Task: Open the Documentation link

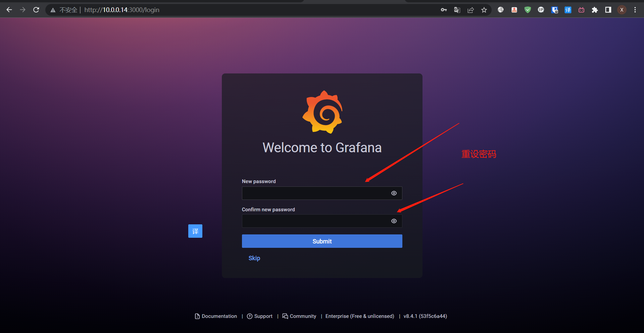Action: [x=216, y=316]
